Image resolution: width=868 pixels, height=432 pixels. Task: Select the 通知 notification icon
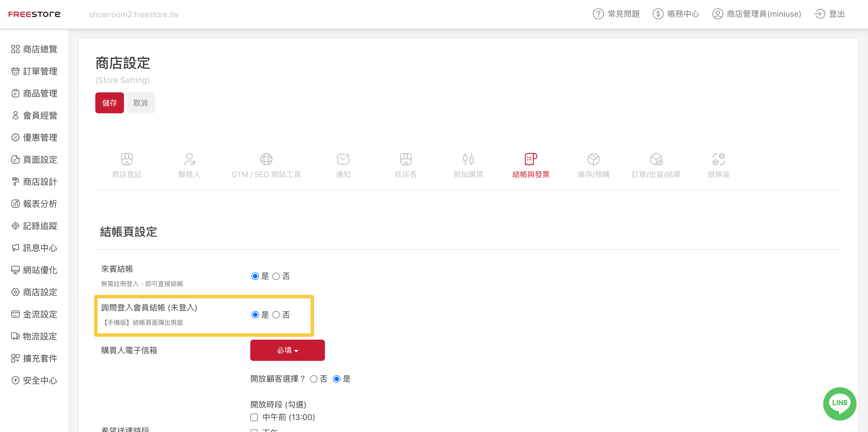pyautogui.click(x=343, y=159)
